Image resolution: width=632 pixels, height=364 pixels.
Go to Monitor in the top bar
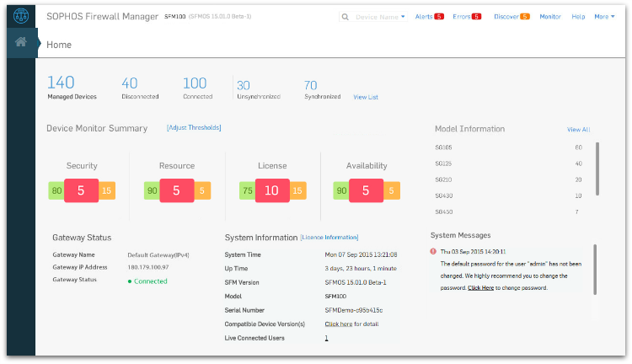(x=550, y=17)
